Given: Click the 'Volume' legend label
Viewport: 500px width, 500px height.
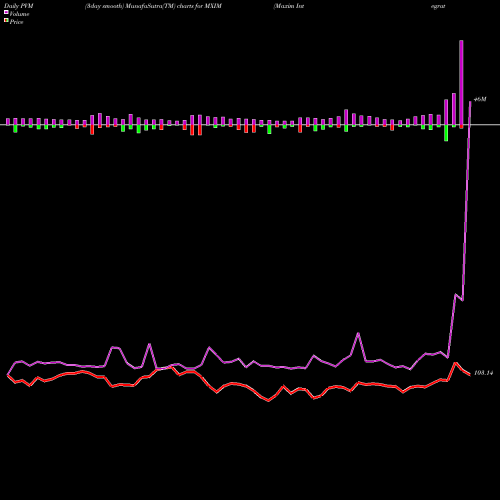Looking at the screenshot, I should point(19,14).
